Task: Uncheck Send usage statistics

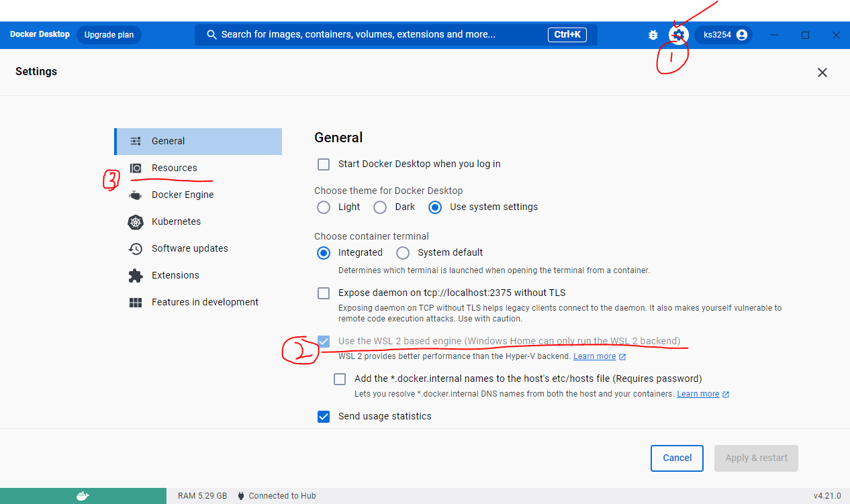Action: click(x=324, y=416)
